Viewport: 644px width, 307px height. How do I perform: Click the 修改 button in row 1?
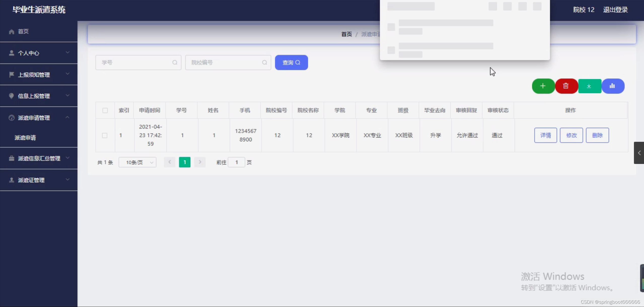coord(571,135)
